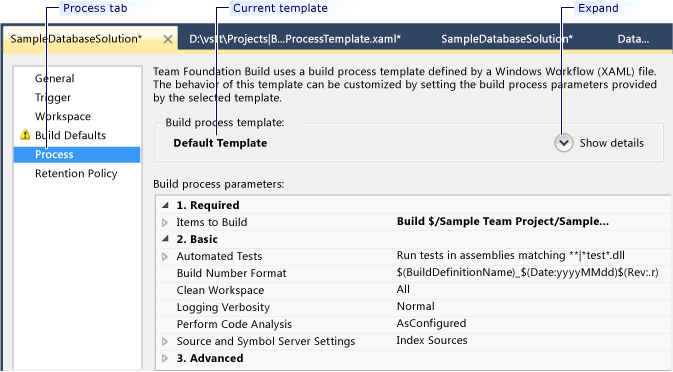Viewport: 673px width, 372px height.
Task: Select the Automated Tests label
Action: [219, 256]
